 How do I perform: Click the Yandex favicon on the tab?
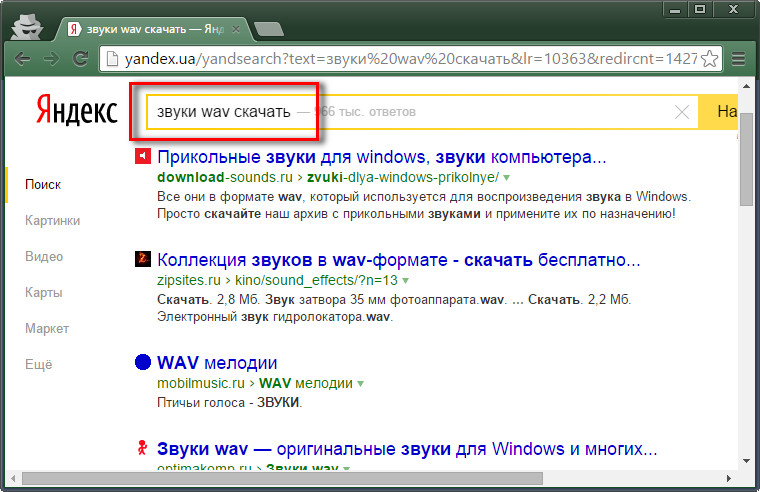click(x=74, y=29)
